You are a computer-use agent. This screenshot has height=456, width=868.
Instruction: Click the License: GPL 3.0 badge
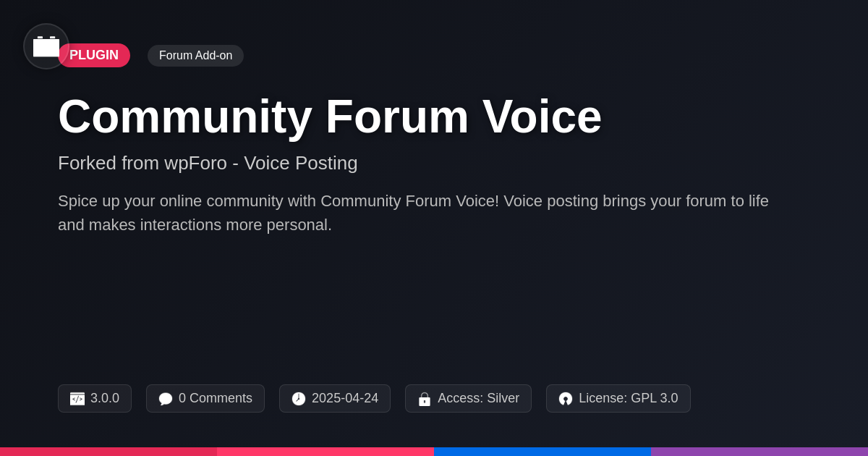point(618,399)
